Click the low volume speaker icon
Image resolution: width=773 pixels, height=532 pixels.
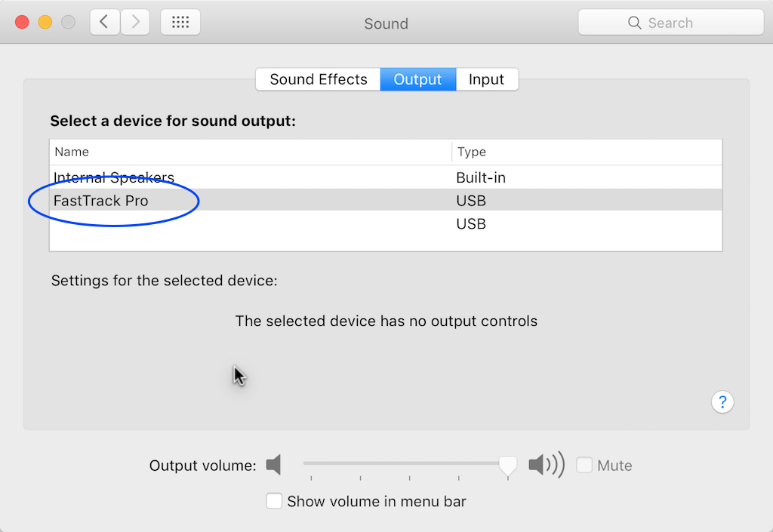[x=273, y=465]
